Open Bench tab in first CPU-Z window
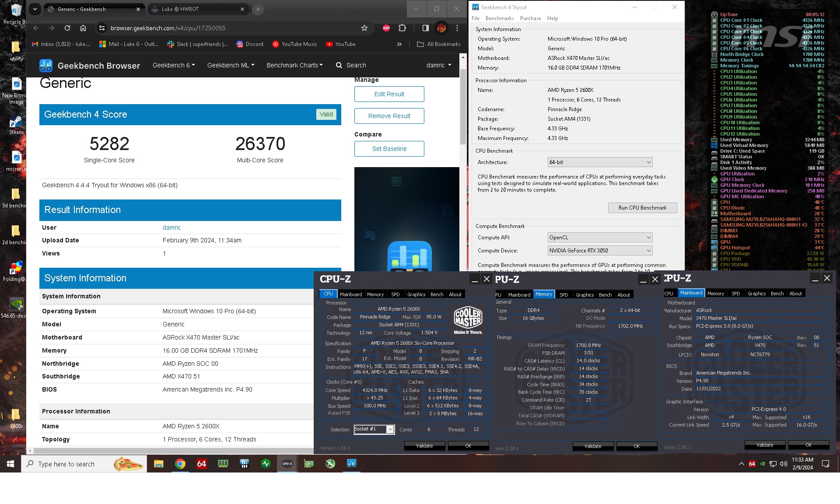The image size is (840, 504). coord(437,294)
